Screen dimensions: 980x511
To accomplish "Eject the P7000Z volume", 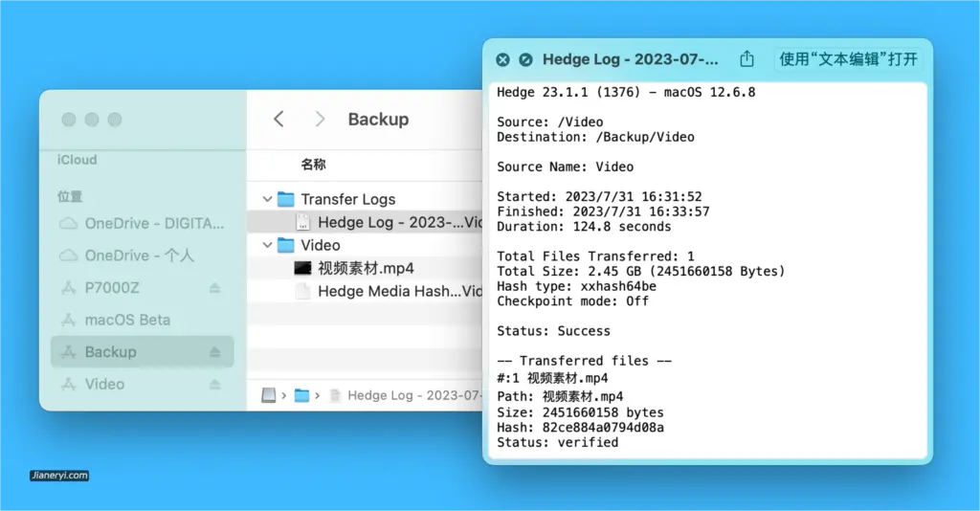I will [x=215, y=288].
